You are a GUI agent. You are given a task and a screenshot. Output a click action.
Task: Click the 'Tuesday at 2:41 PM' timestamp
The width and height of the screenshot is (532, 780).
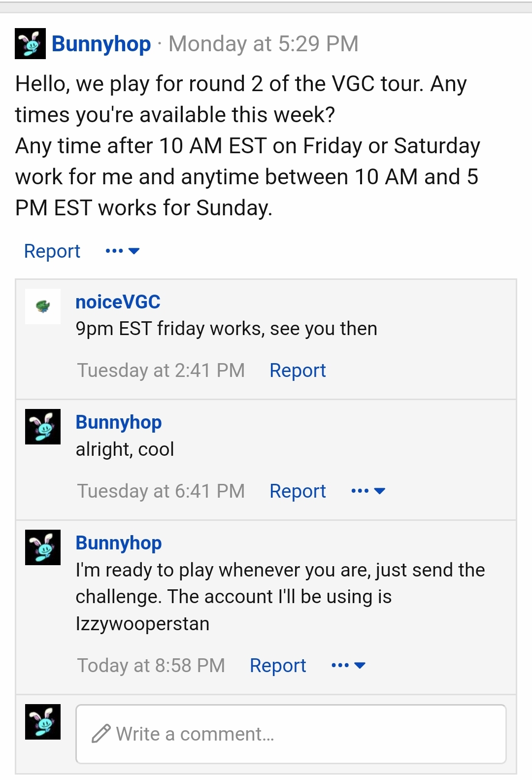point(161,371)
